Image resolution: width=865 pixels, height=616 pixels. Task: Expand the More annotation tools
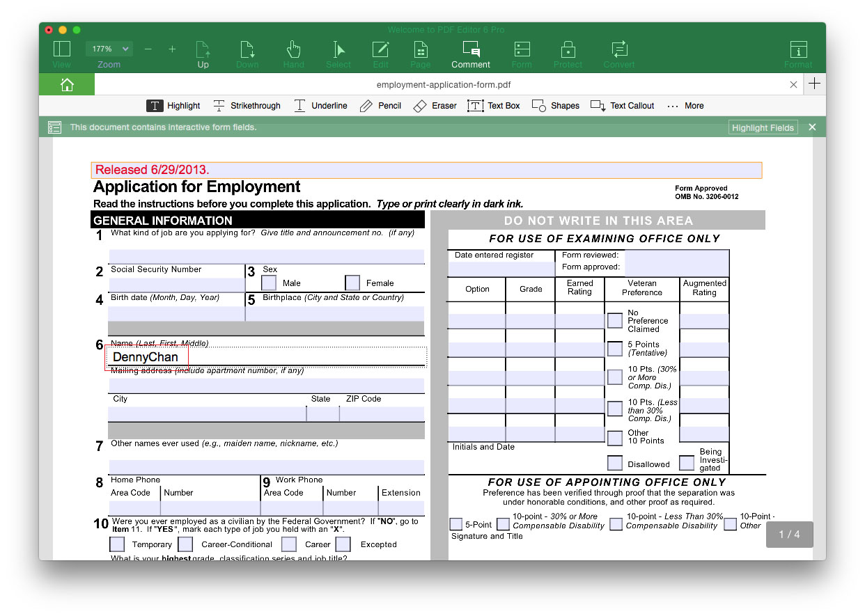coord(685,105)
